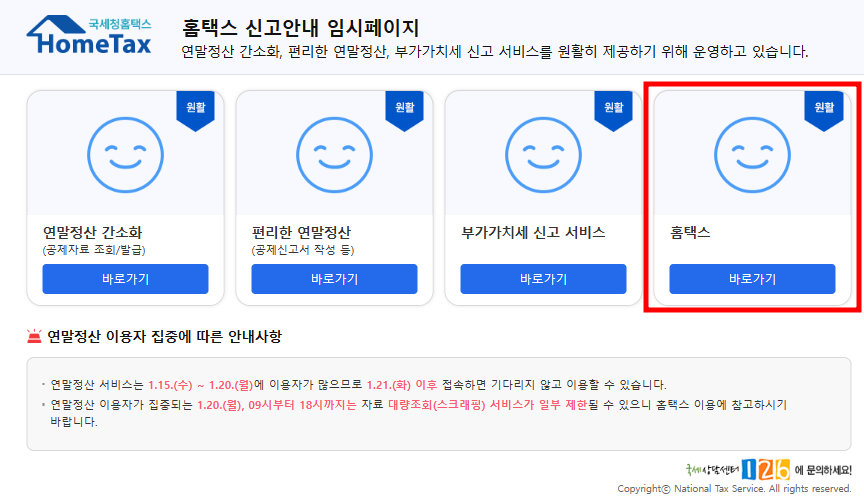The width and height of the screenshot is (864, 503).
Task: Click 원활 badge on 편리한 연말정산 card
Action: [x=404, y=111]
